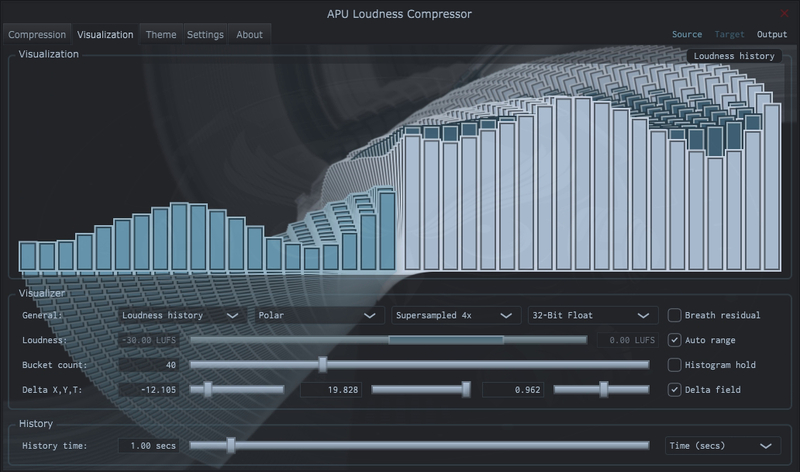Click the 'Loudness:' row label
The image size is (800, 472).
click(44, 340)
